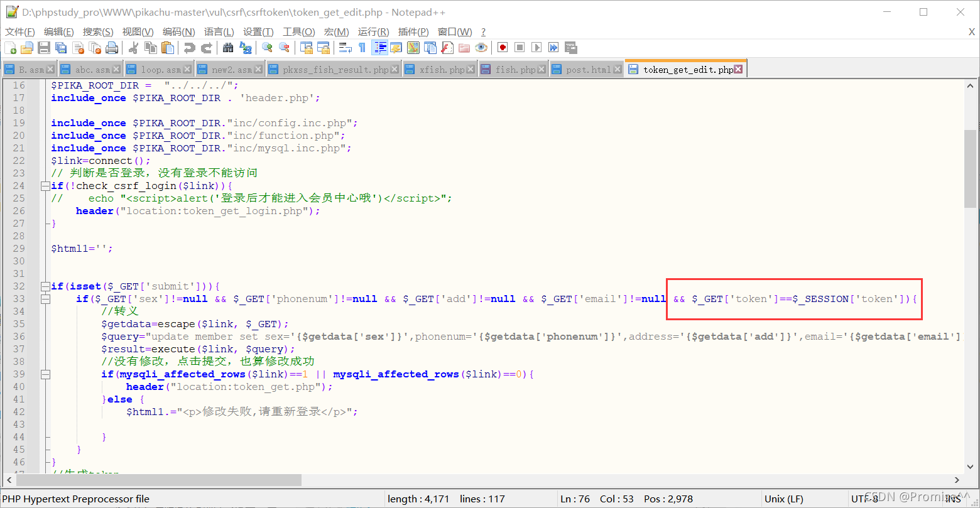This screenshot has height=508, width=980.
Task: Open user-defined language icon
Action: 396,48
